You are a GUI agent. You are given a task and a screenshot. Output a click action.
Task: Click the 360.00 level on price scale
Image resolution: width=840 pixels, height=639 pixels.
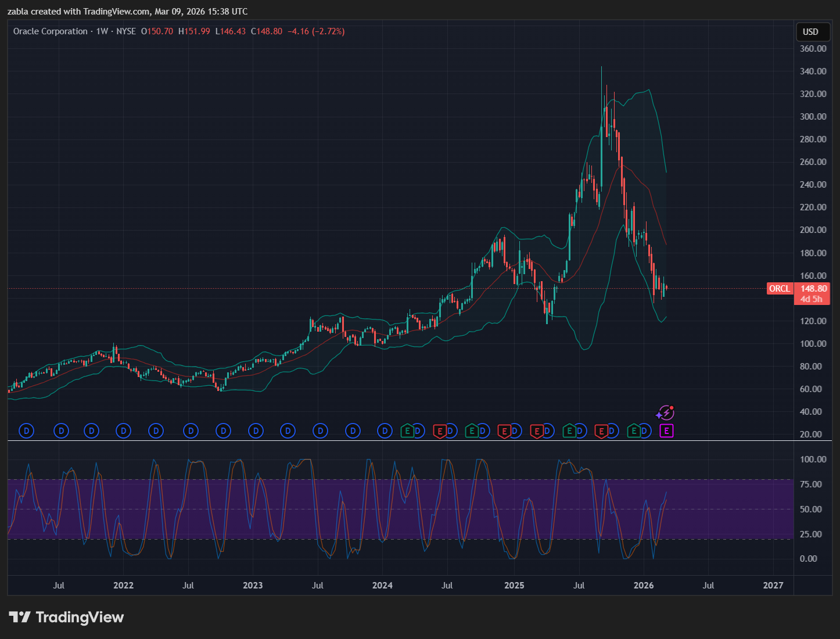[813, 49]
